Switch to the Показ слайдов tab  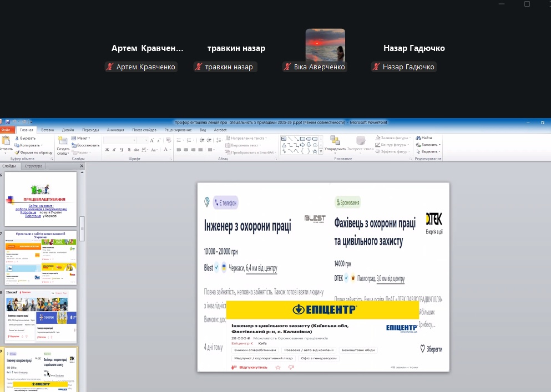click(x=144, y=130)
